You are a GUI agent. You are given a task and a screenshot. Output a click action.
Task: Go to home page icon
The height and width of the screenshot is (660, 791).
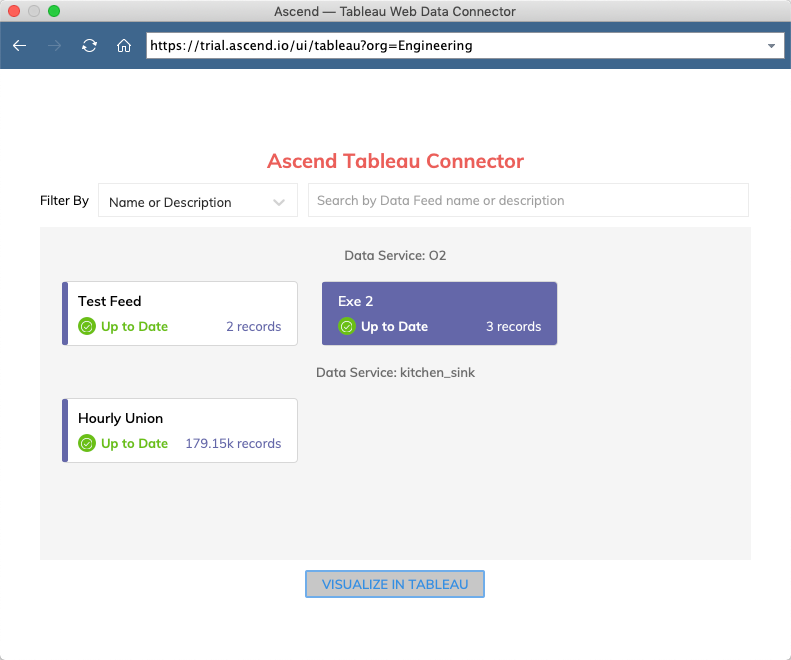(x=124, y=46)
